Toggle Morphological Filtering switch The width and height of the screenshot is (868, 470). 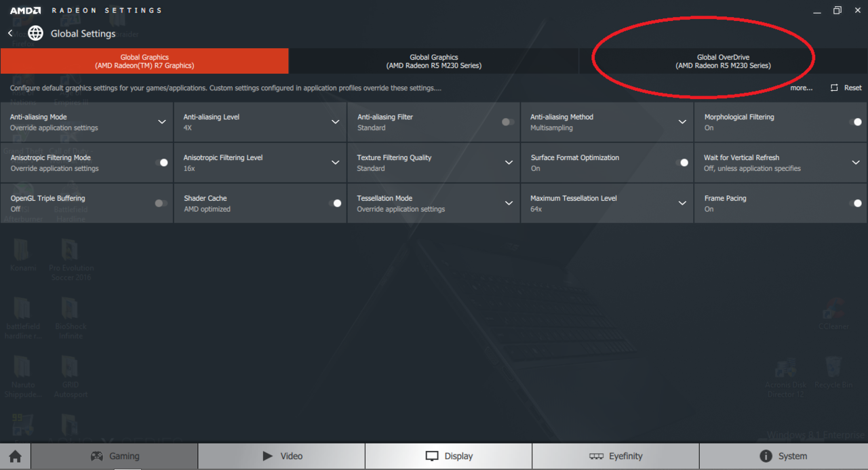pos(855,122)
